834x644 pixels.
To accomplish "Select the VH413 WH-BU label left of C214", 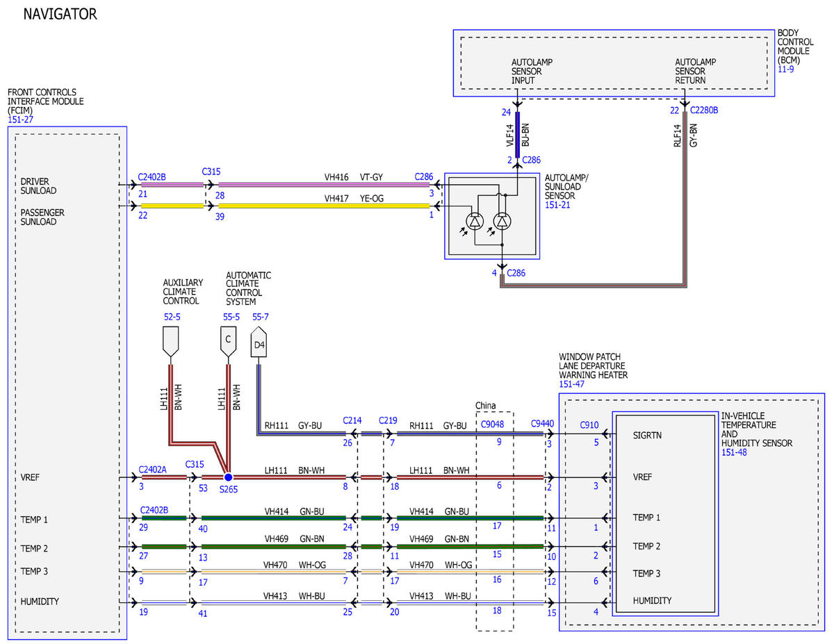I will tap(294, 595).
